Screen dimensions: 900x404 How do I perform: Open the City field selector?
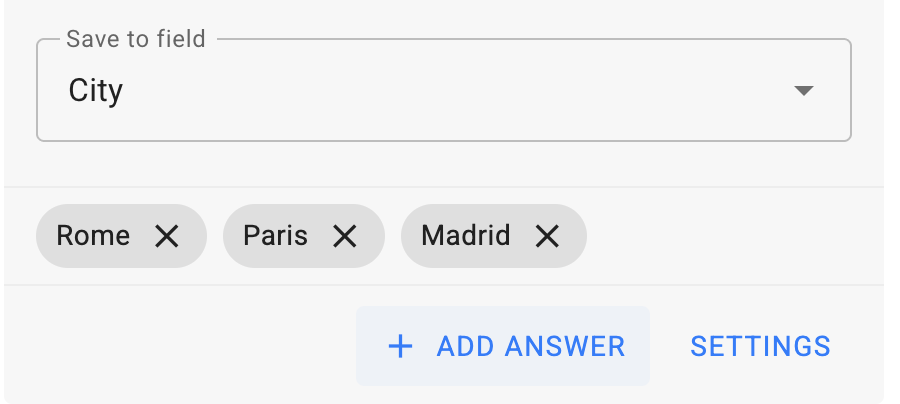tap(443, 91)
